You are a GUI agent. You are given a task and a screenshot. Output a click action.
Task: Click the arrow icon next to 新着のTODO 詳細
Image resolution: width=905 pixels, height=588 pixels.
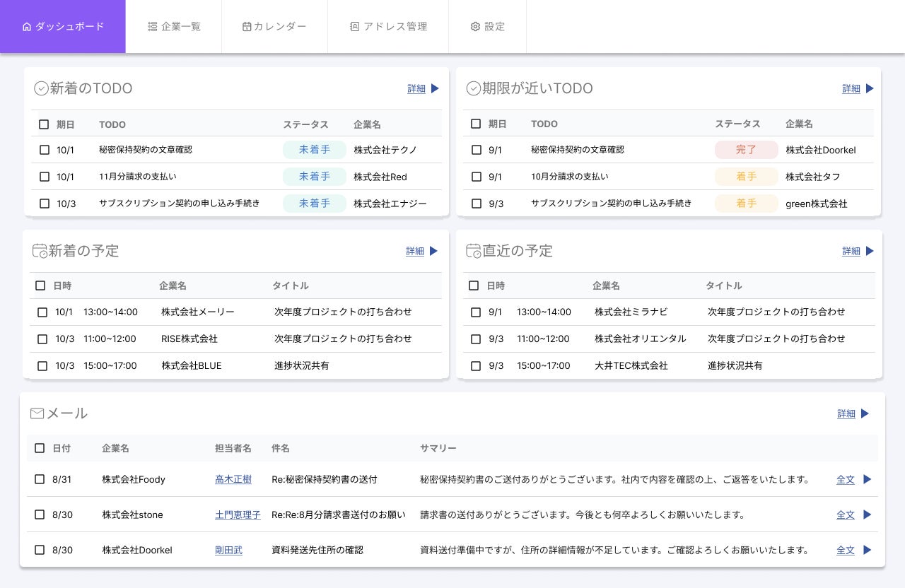(x=435, y=88)
